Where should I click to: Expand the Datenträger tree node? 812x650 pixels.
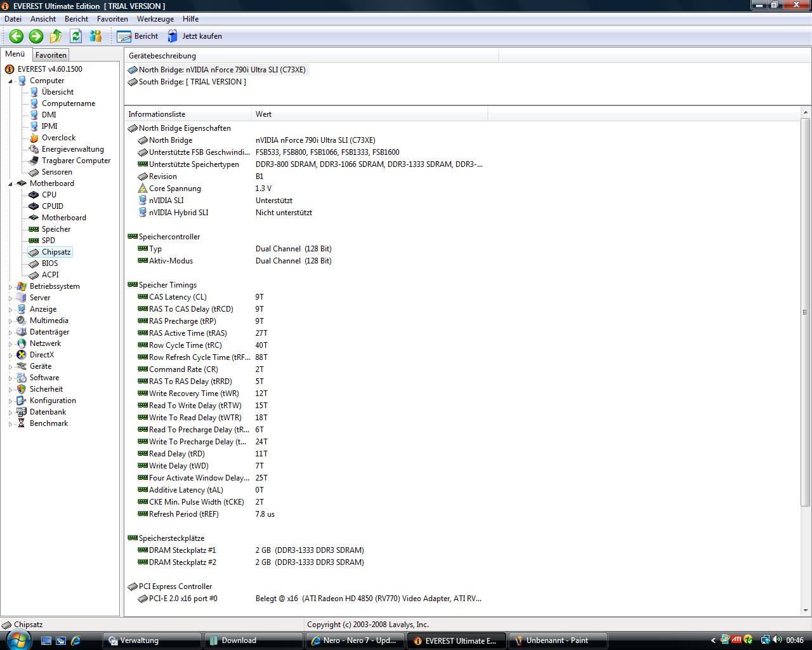(10, 333)
